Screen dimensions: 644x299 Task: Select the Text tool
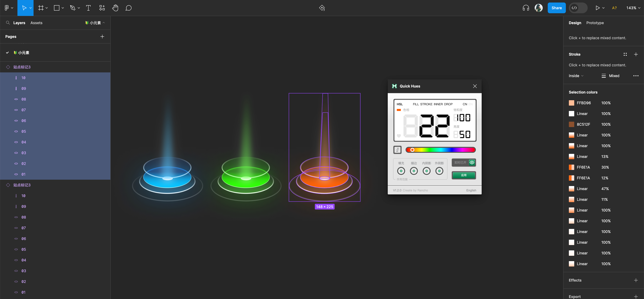(x=88, y=8)
